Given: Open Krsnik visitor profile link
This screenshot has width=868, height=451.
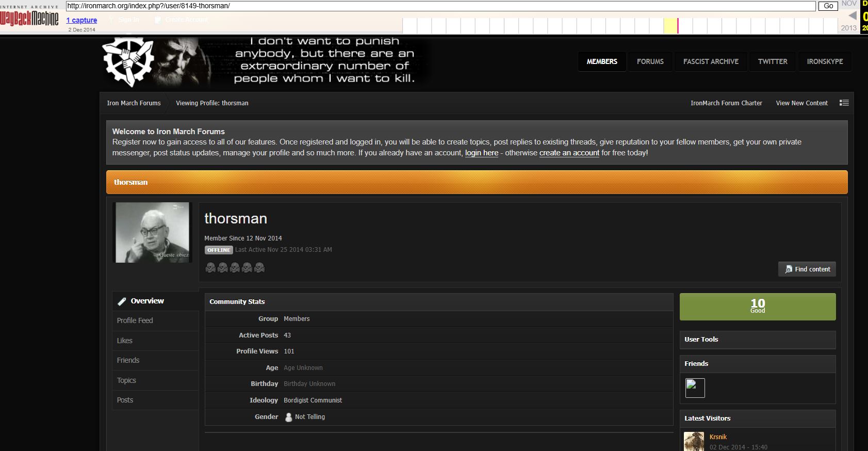Looking at the screenshot, I should 718,437.
